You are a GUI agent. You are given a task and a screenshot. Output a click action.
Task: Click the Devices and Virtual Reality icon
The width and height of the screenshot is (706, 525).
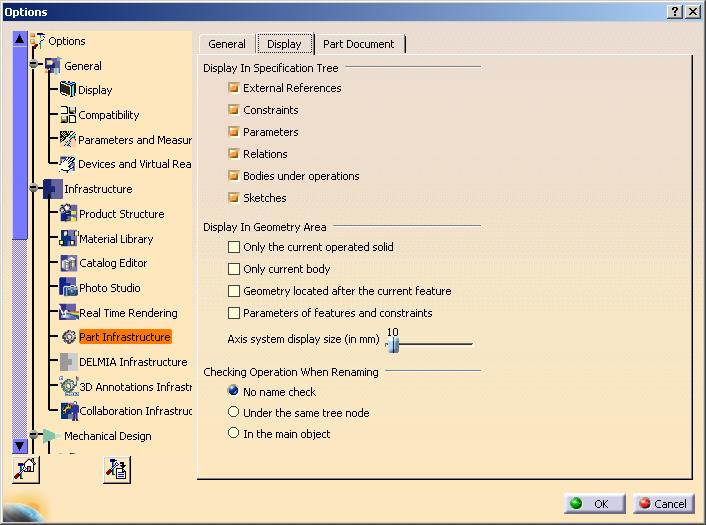pos(68,164)
